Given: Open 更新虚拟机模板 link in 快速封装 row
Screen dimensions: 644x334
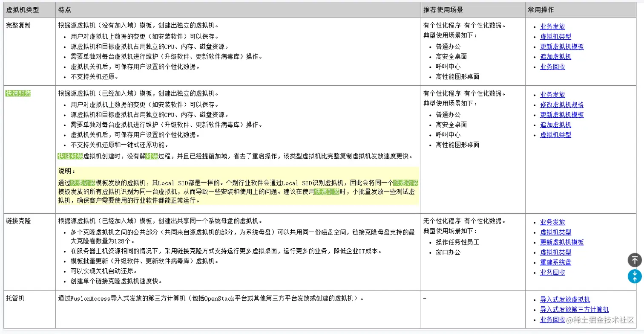Looking at the screenshot, I should coord(562,115).
